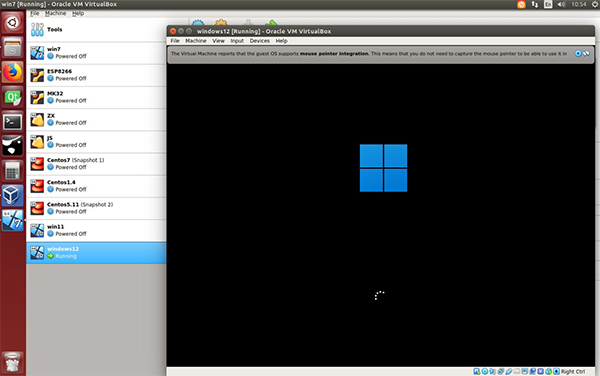Screen dimensions: 600x376
Task: Open the Devices menu in VM window
Action: (x=260, y=41)
